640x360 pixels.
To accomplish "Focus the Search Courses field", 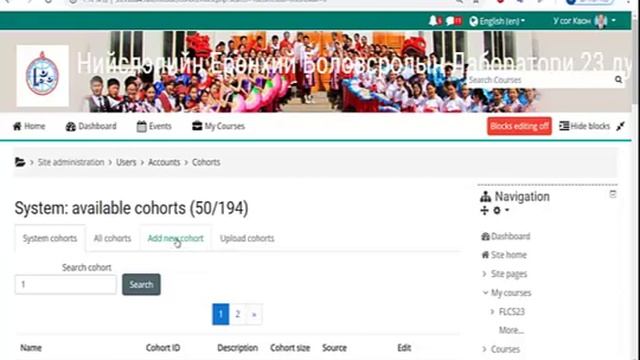I will (x=540, y=80).
